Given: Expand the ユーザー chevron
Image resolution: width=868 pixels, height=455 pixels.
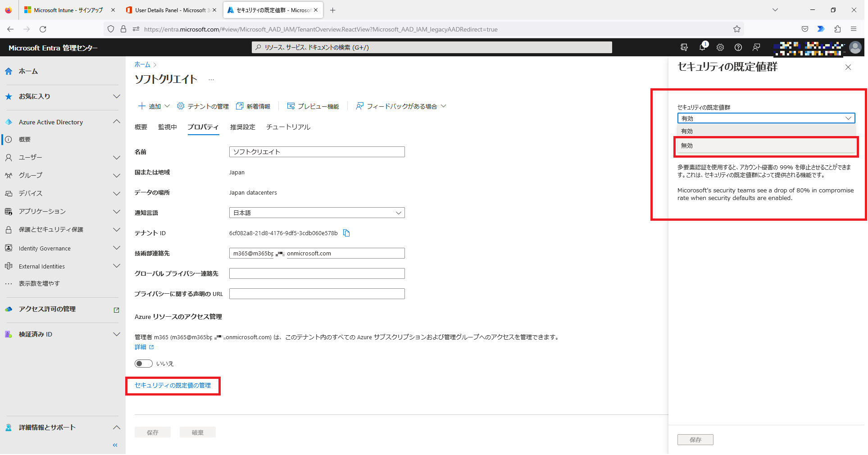Looking at the screenshot, I should point(117,158).
